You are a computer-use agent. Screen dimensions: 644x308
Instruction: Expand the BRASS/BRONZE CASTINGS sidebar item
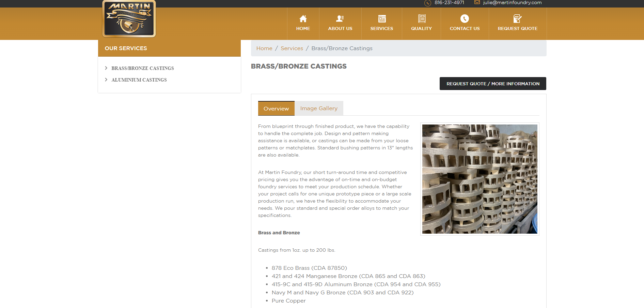[x=142, y=68]
